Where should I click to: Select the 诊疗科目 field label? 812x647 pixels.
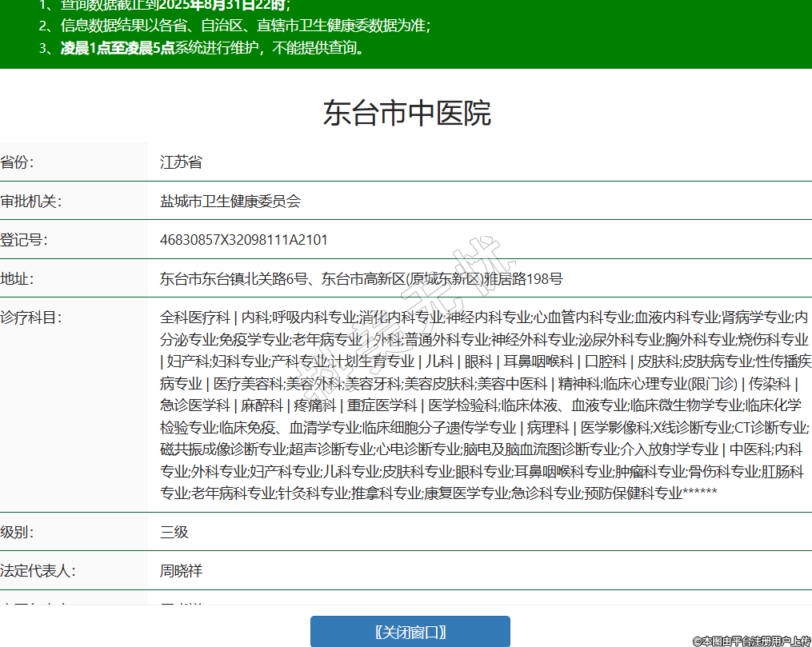(30, 318)
